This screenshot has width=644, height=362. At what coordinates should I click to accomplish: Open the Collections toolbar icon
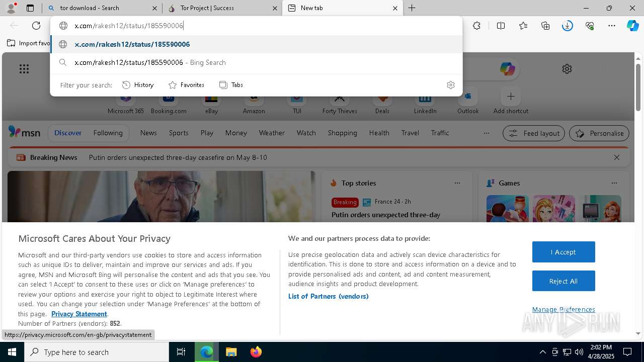(x=545, y=26)
